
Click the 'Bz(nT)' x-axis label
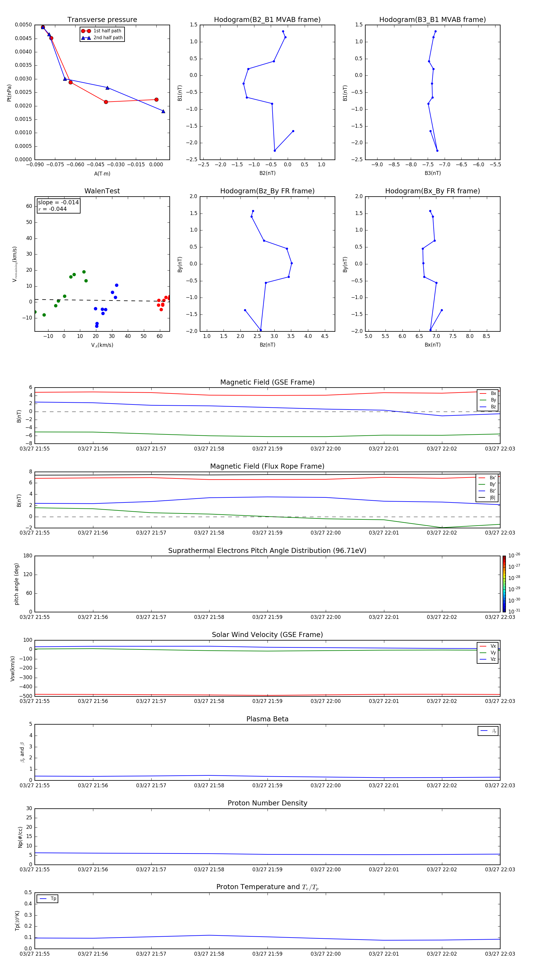tap(267, 345)
